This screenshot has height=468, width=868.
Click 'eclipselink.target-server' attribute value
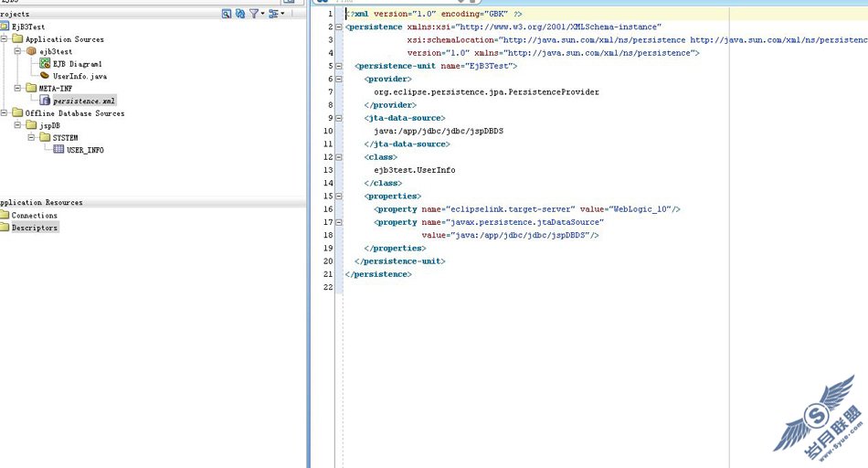tap(513, 209)
